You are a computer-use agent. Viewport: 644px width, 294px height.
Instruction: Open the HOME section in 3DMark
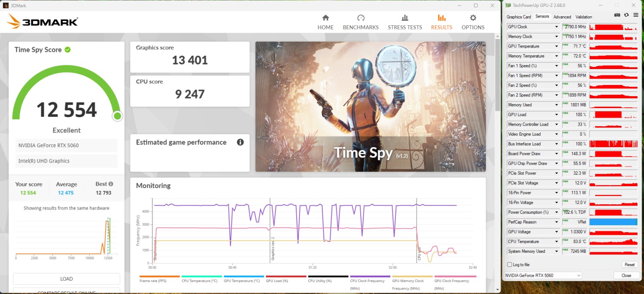tap(325, 22)
